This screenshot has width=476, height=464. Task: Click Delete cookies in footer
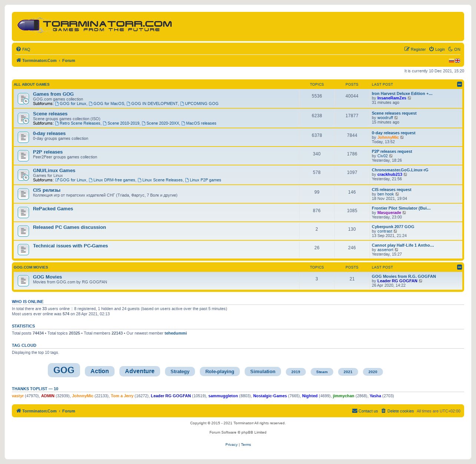point(398,411)
